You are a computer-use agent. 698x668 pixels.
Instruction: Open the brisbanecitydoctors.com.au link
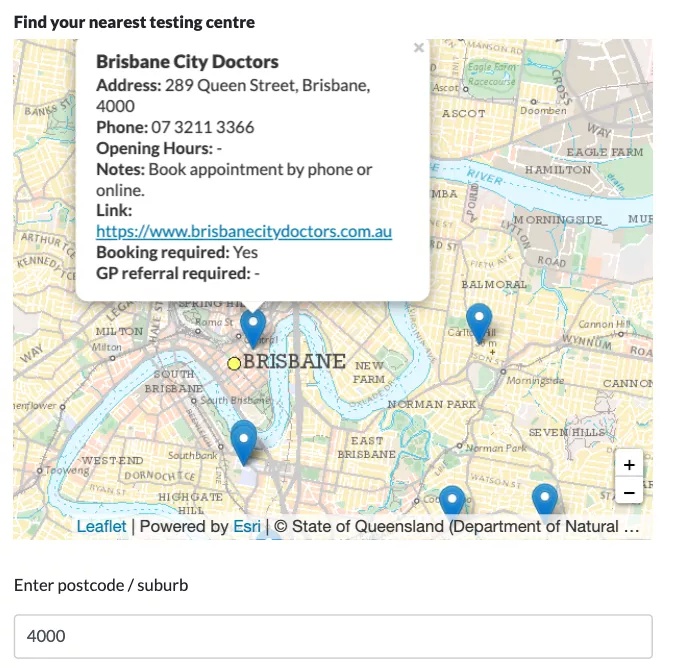pyautogui.click(x=244, y=231)
